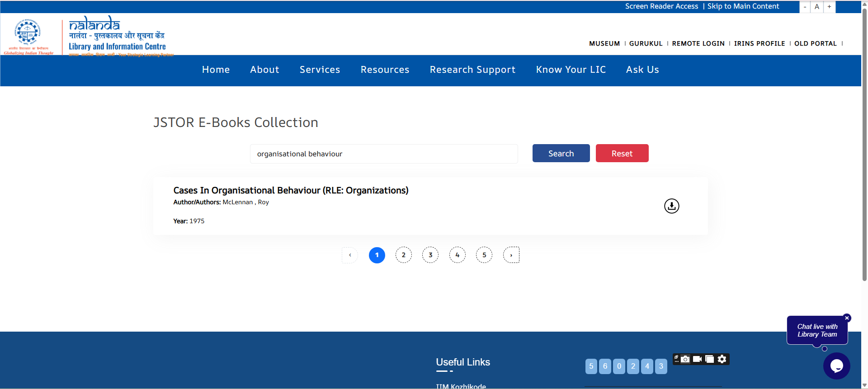Jump to results page 3
Image resolution: width=868 pixels, height=389 pixels.
(430, 255)
